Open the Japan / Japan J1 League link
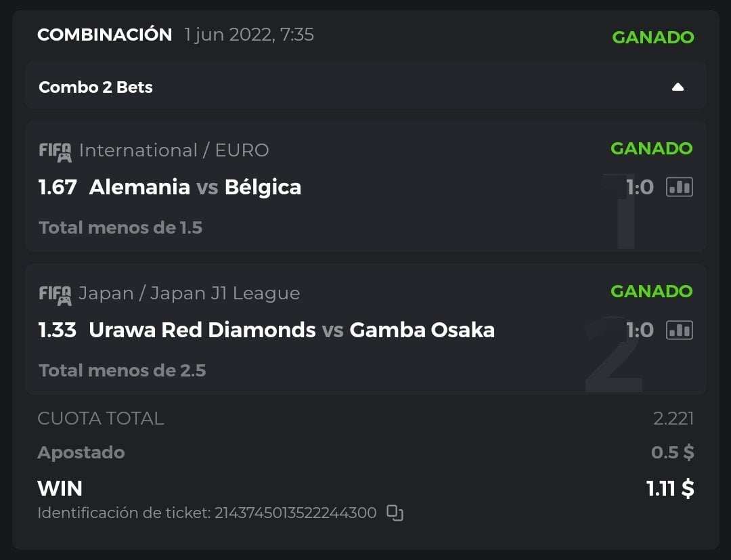Screen dimensions: 731x560 190,293
